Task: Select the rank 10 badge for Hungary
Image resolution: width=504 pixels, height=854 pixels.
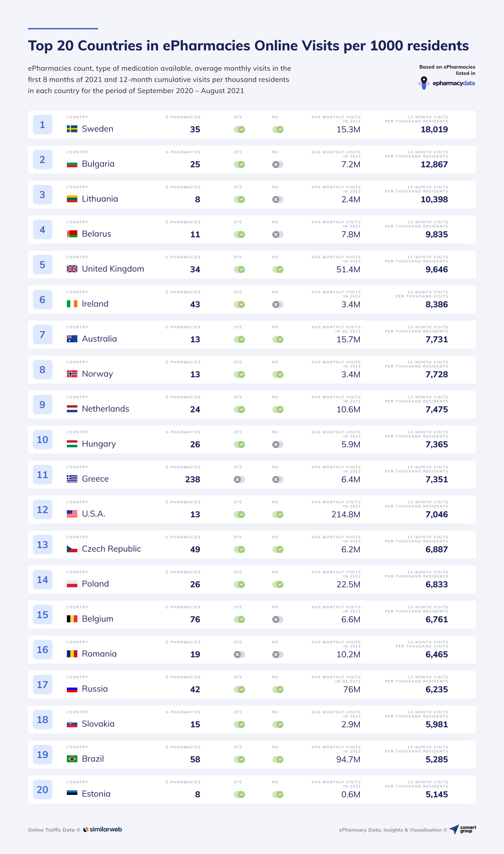Action: pyautogui.click(x=43, y=440)
